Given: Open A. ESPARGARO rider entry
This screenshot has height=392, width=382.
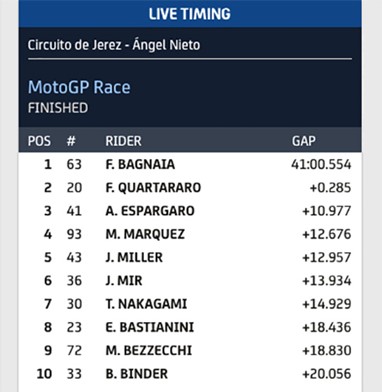Looking at the screenshot, I should click(150, 211).
